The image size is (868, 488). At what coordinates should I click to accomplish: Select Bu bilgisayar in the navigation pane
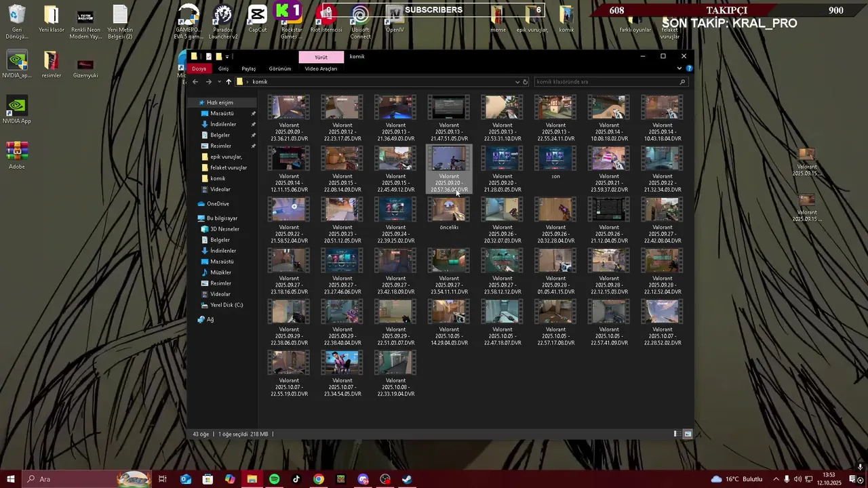pos(222,218)
